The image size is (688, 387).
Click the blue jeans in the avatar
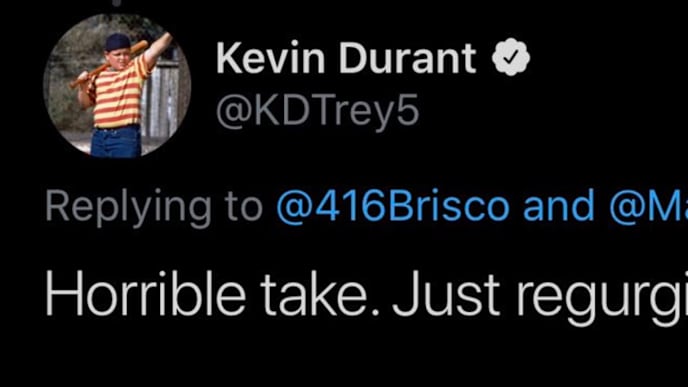pyautogui.click(x=116, y=141)
